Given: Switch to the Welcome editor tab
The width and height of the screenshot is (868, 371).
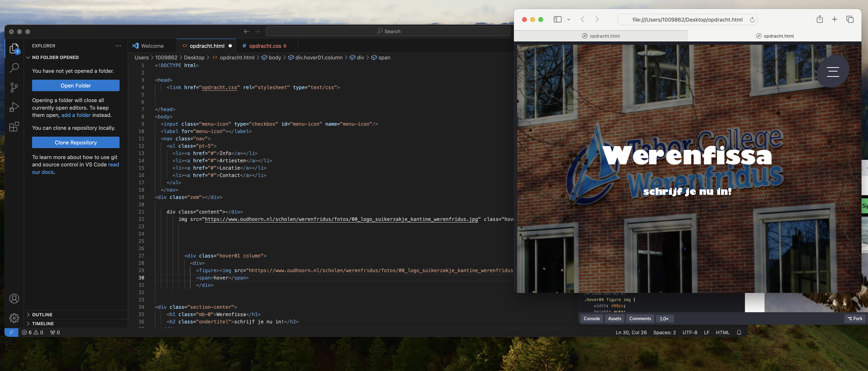Looking at the screenshot, I should coord(152,46).
